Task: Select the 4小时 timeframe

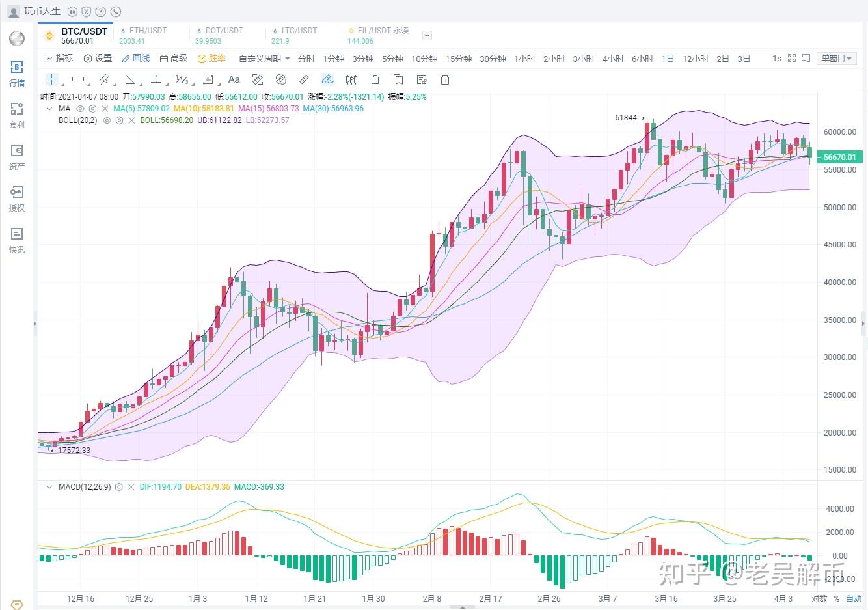Action: tap(613, 59)
